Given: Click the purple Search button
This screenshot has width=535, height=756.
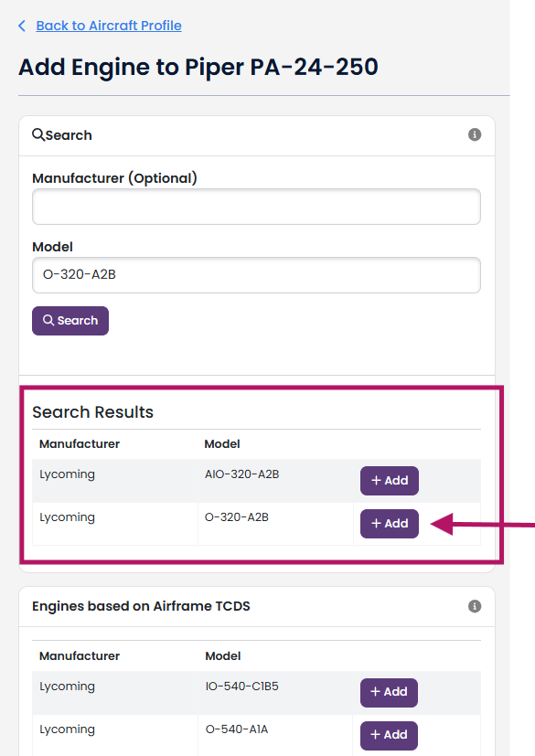Looking at the screenshot, I should pos(70,321).
